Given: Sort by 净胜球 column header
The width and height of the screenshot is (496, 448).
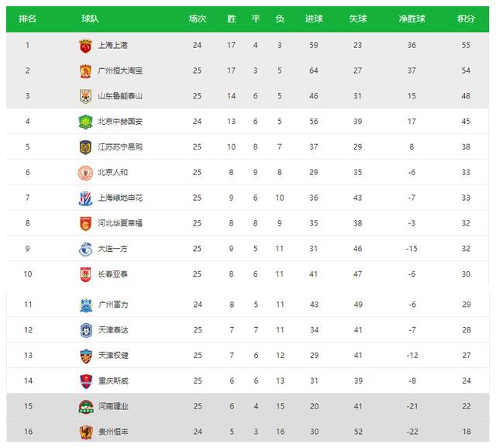Looking at the screenshot, I should pos(412,18).
